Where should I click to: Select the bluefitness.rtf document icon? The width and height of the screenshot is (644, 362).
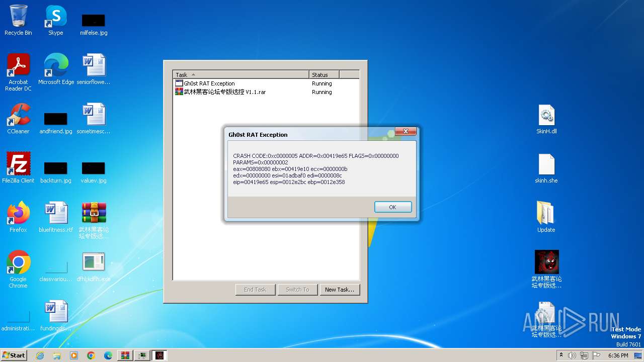pyautogui.click(x=56, y=217)
